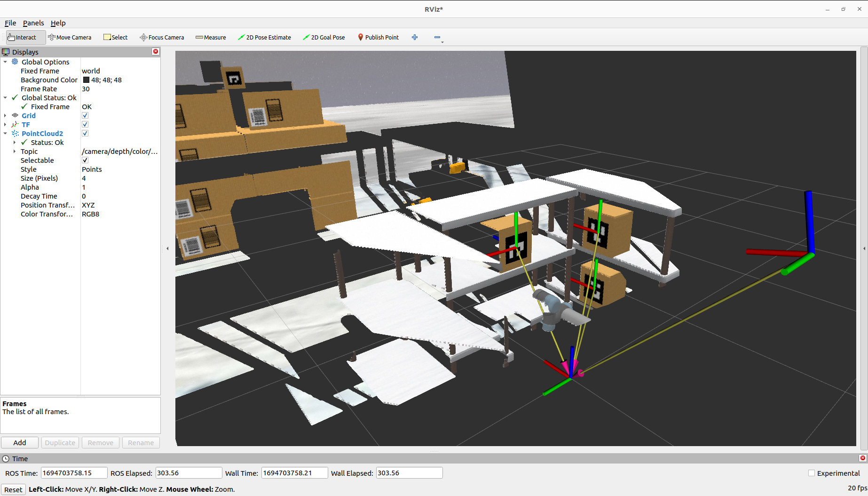
Task: Disable the Grid display checkbox
Action: tap(85, 116)
